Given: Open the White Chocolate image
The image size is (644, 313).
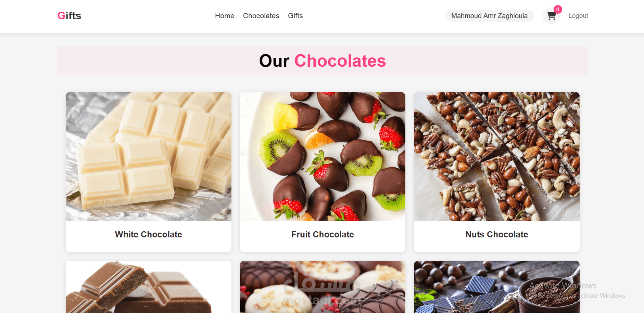Looking at the screenshot, I should click(x=149, y=156).
